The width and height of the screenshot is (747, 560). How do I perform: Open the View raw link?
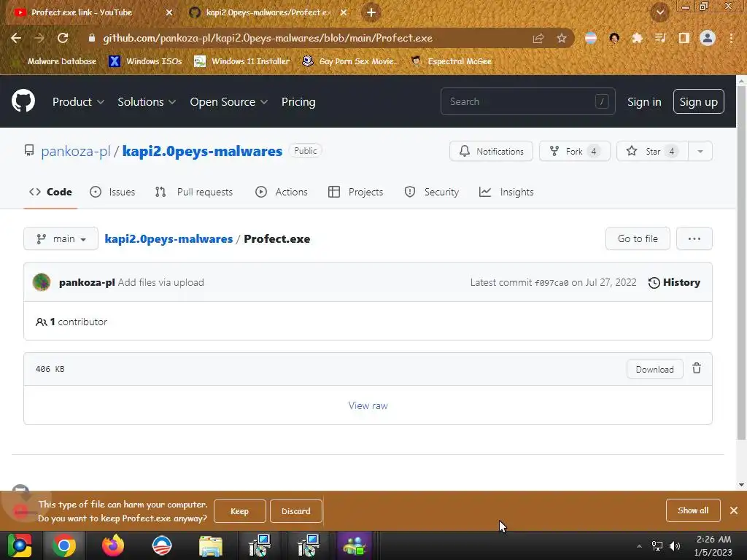click(368, 405)
